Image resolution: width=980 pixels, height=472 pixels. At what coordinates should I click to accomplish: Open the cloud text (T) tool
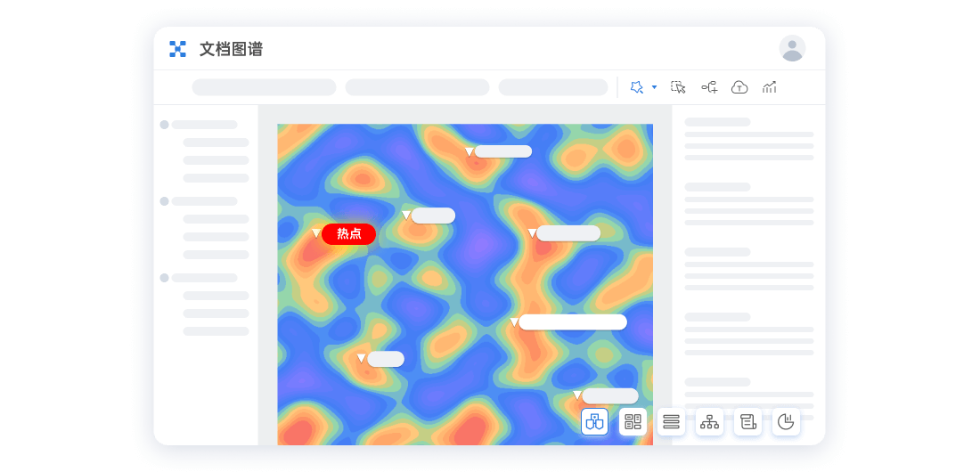pyautogui.click(x=739, y=87)
